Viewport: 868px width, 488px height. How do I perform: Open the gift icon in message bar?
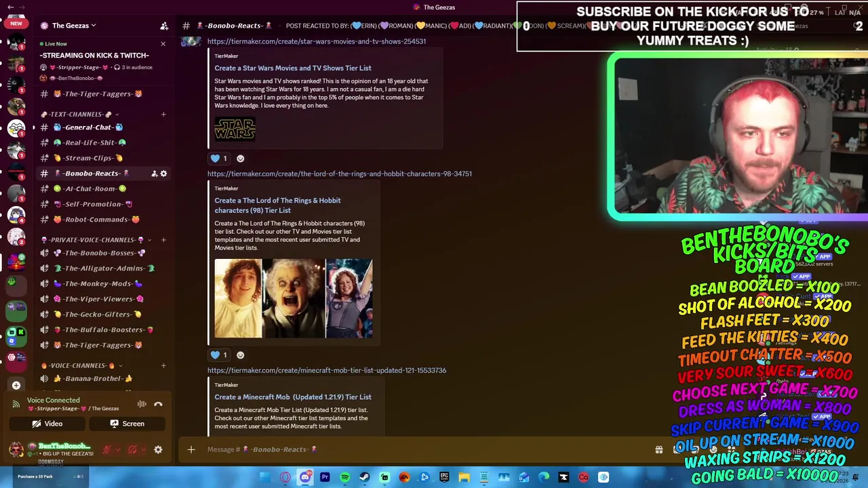pyautogui.click(x=658, y=449)
